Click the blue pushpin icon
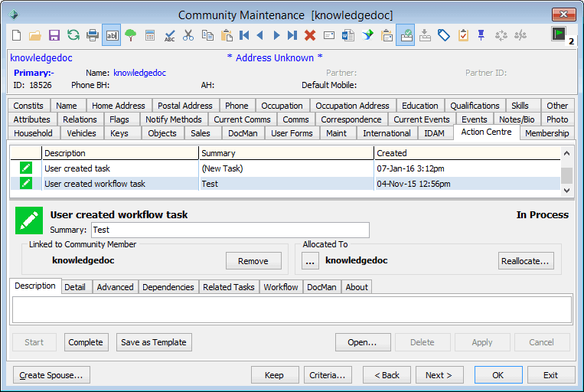 coord(481,35)
